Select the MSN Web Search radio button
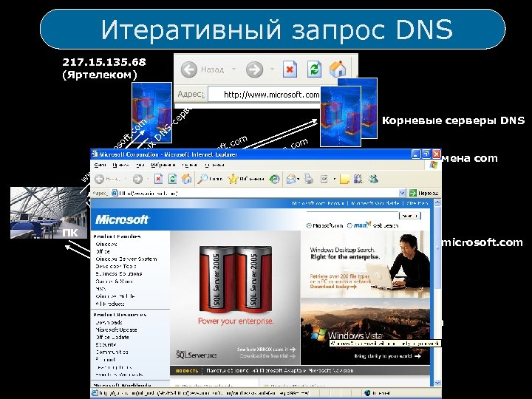The height and width of the screenshot is (399, 532). coord(349,225)
